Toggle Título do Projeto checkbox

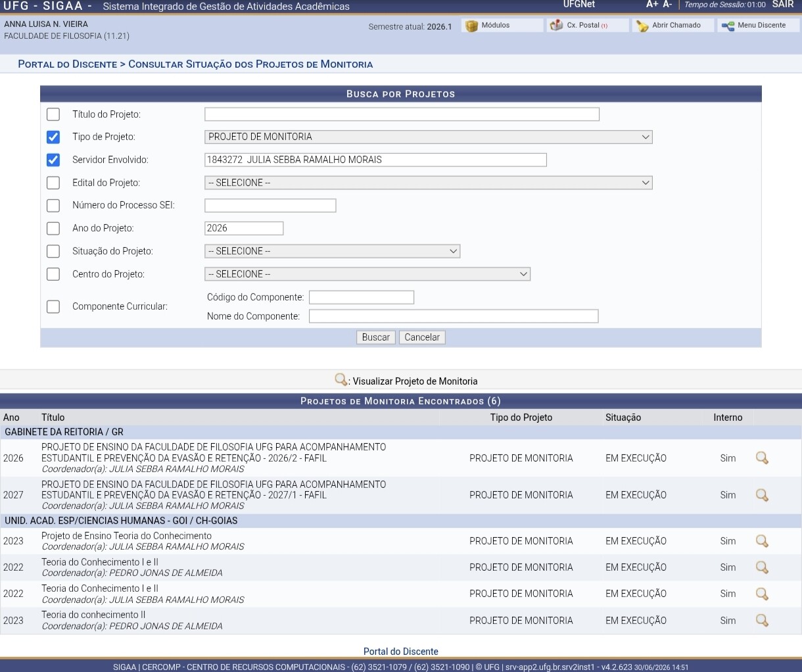click(x=53, y=114)
